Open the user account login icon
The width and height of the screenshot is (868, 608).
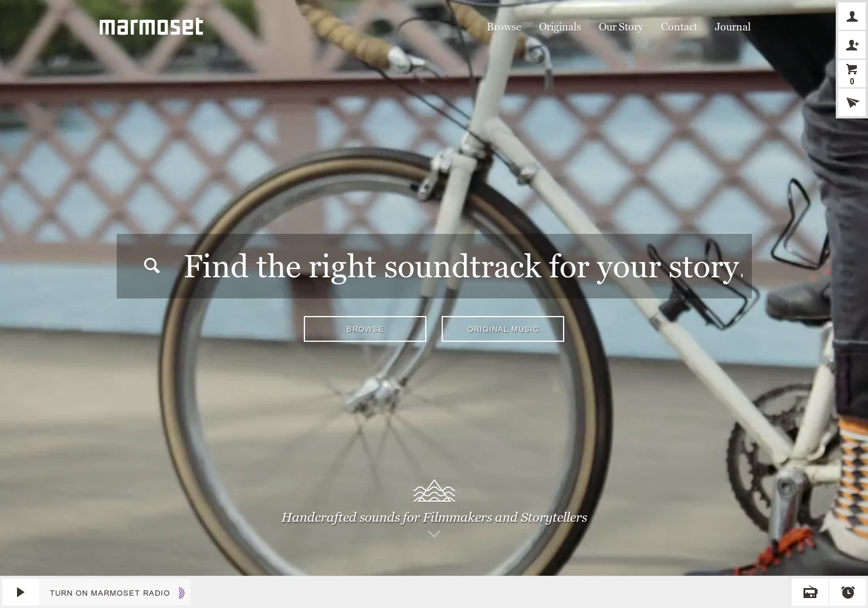[852, 16]
